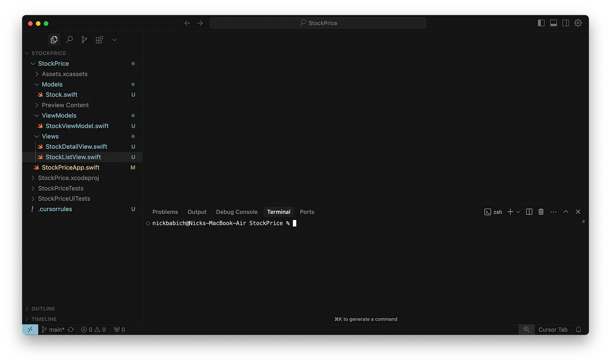Click the main* branch in status bar
This screenshot has width=611, height=364.
[x=52, y=329]
